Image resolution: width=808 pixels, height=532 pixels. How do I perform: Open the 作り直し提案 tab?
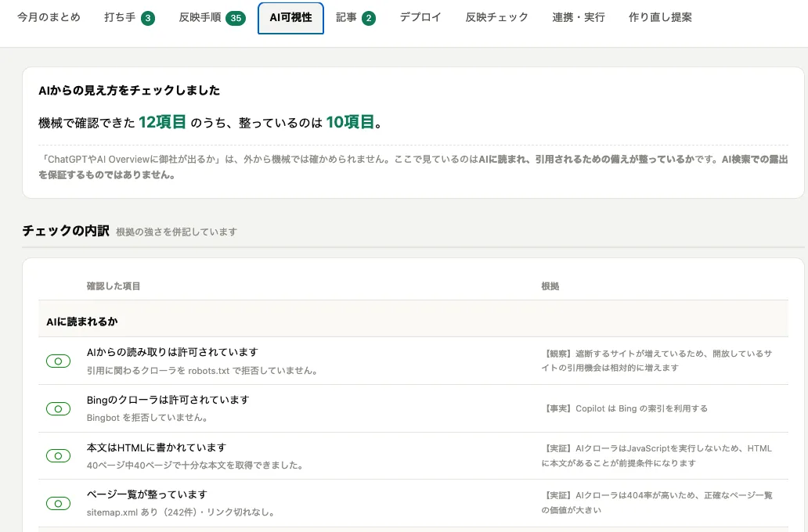pos(660,17)
